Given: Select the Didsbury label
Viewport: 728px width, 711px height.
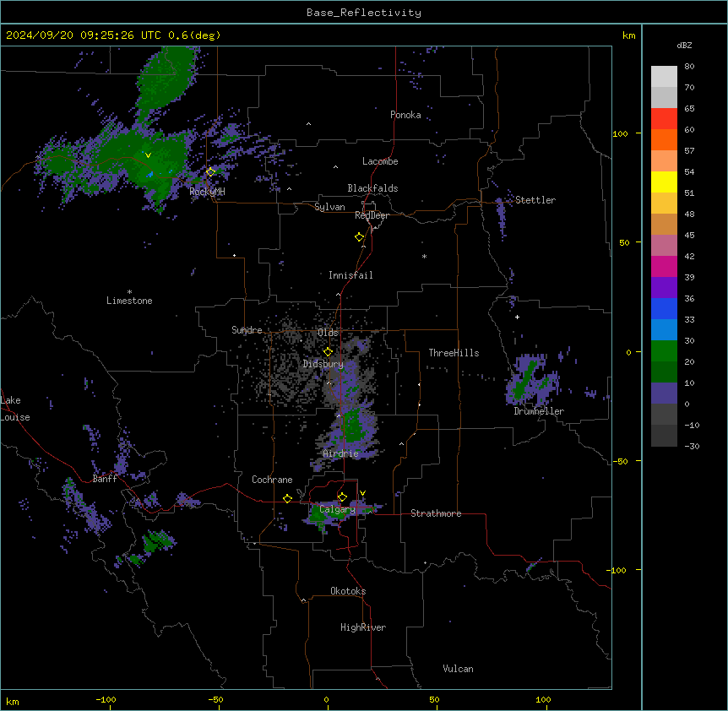Looking at the screenshot, I should pyautogui.click(x=323, y=364).
